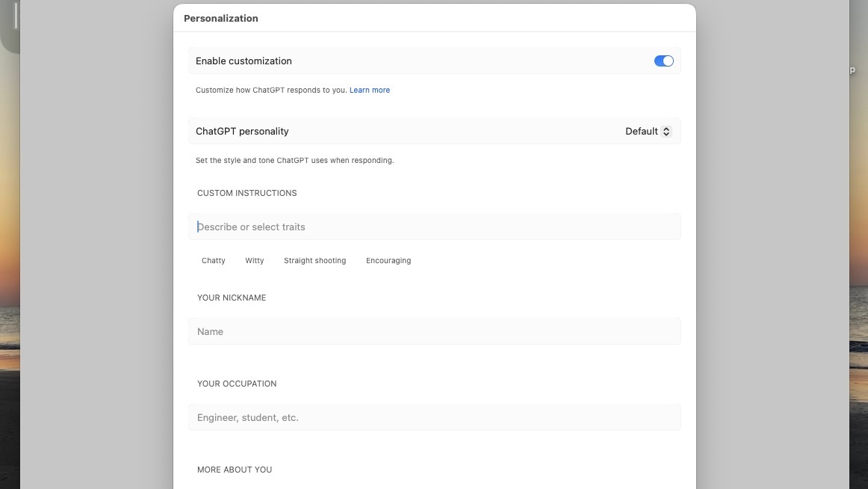Viewport: 868px width, 489px height.
Task: Add the Witty trait suggestion
Action: [x=255, y=261]
